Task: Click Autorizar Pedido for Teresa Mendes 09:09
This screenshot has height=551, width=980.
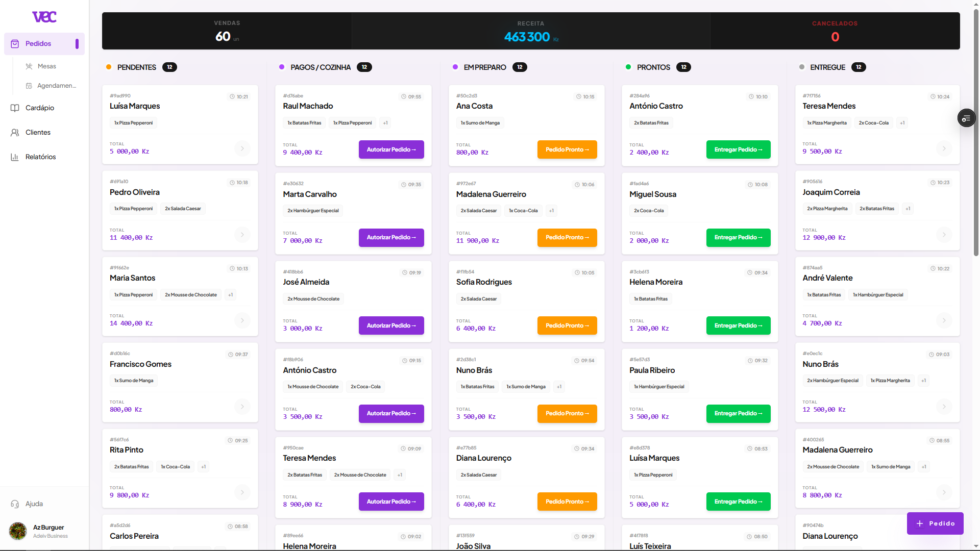Action: (391, 502)
